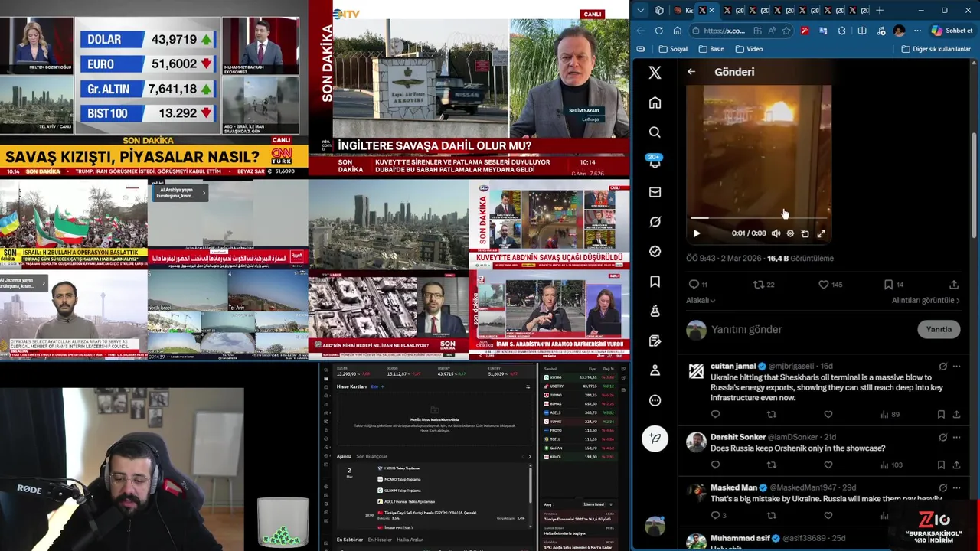
Task: Mute the tweet video with the speaker icon
Action: (x=776, y=233)
